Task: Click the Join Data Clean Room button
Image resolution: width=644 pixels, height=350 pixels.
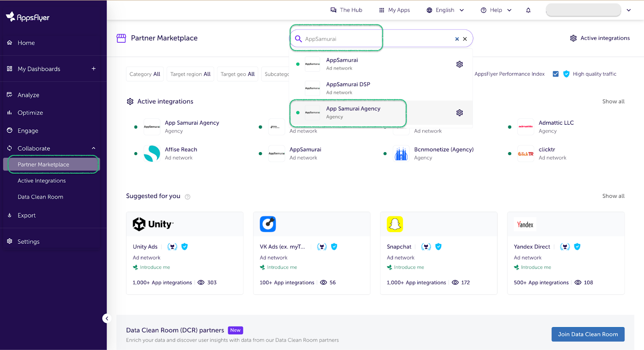Action: point(588,334)
